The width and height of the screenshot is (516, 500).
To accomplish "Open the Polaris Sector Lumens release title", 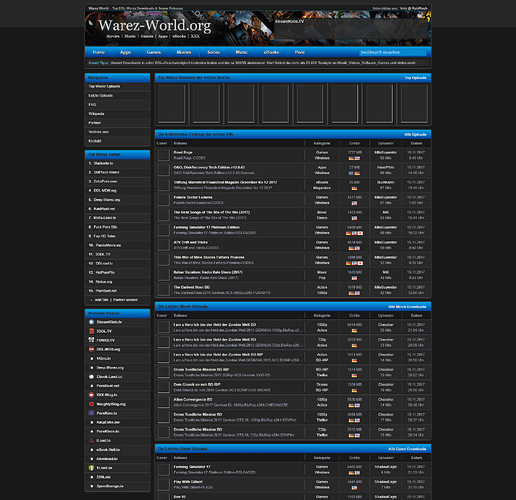I will (x=193, y=197).
